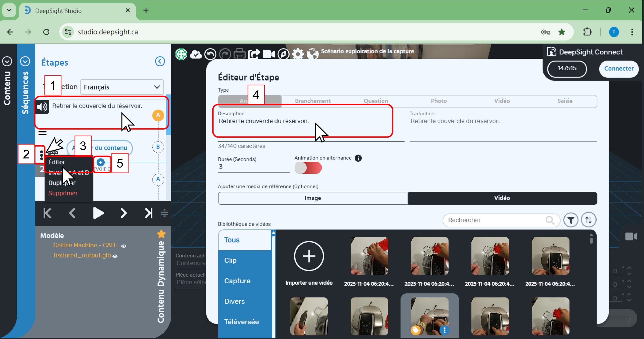This screenshot has height=339, width=644.
Task: Open the Français language dropdown
Action: tap(122, 87)
